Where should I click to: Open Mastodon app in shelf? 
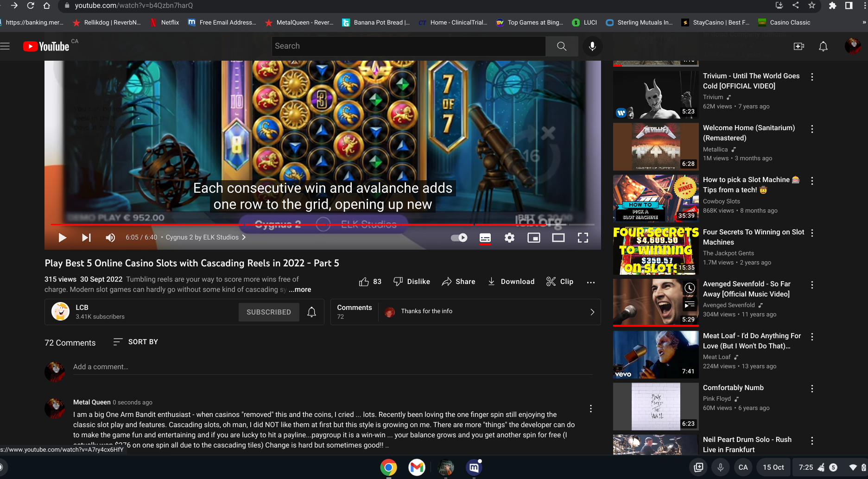coord(474,467)
